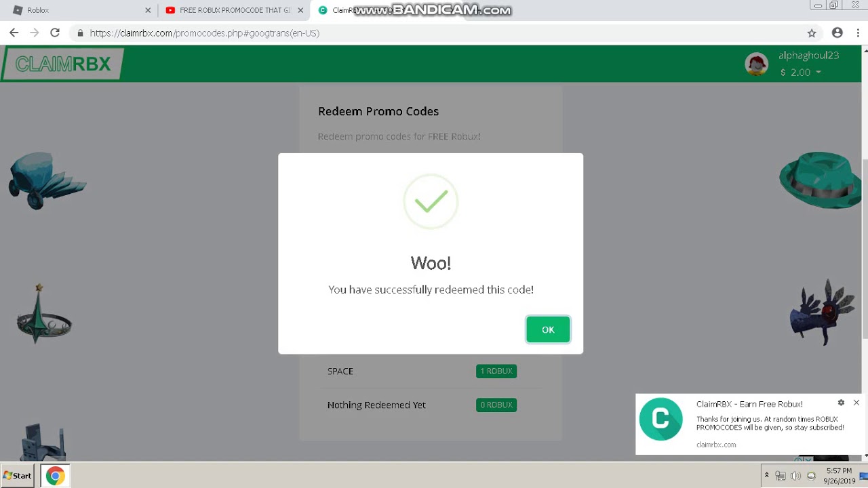The width and height of the screenshot is (868, 488).
Task: Click the browser forward arrow
Action: coord(34,33)
